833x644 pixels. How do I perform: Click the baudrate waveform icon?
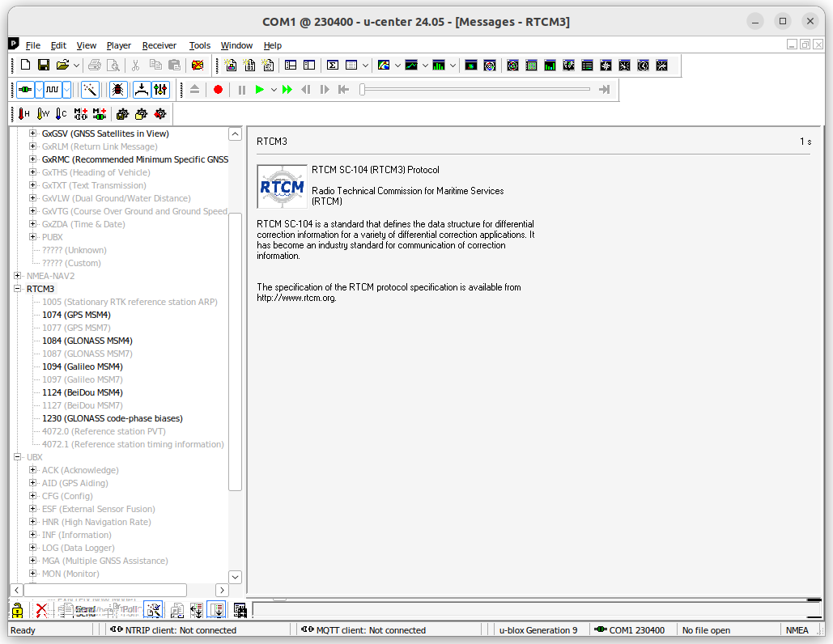[52, 90]
